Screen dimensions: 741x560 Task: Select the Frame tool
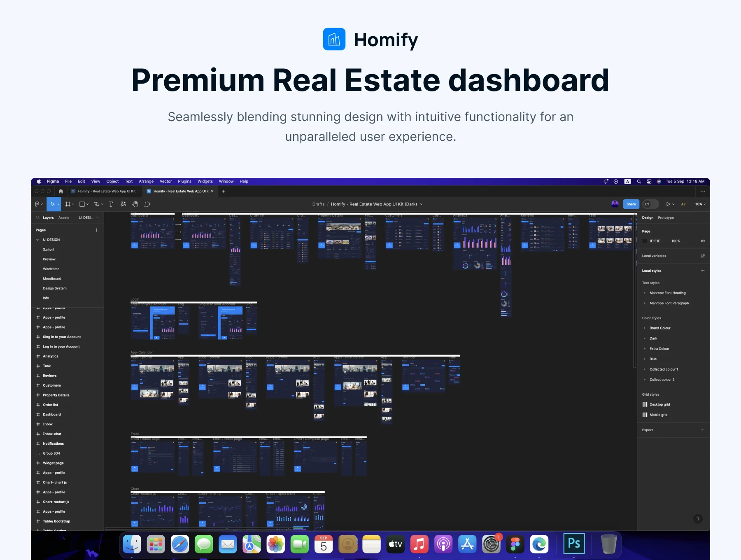pos(68,204)
